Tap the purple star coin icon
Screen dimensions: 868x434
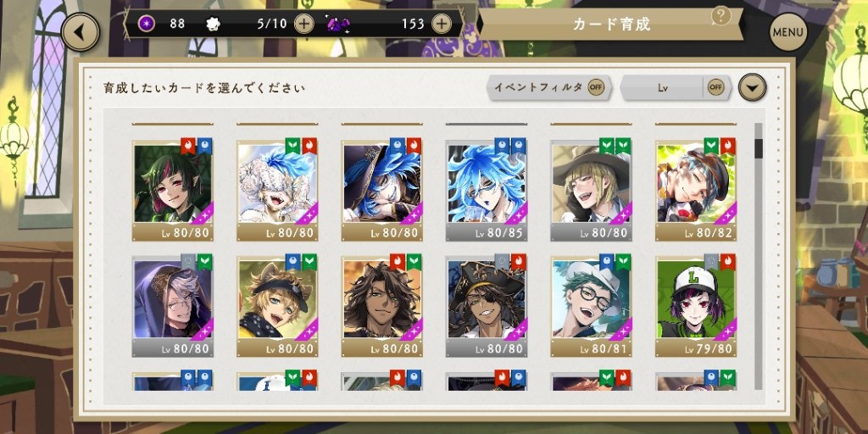(x=146, y=24)
